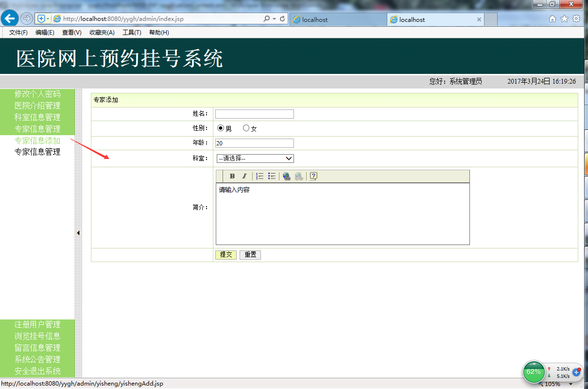Click into the 年龄 age field showing 20
588x389 pixels.
[x=255, y=143]
